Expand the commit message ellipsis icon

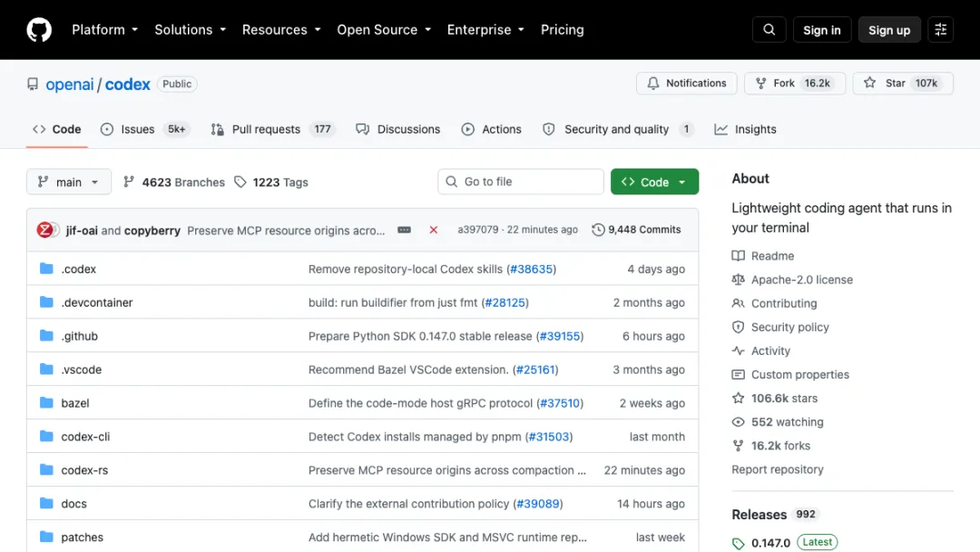pyautogui.click(x=405, y=230)
